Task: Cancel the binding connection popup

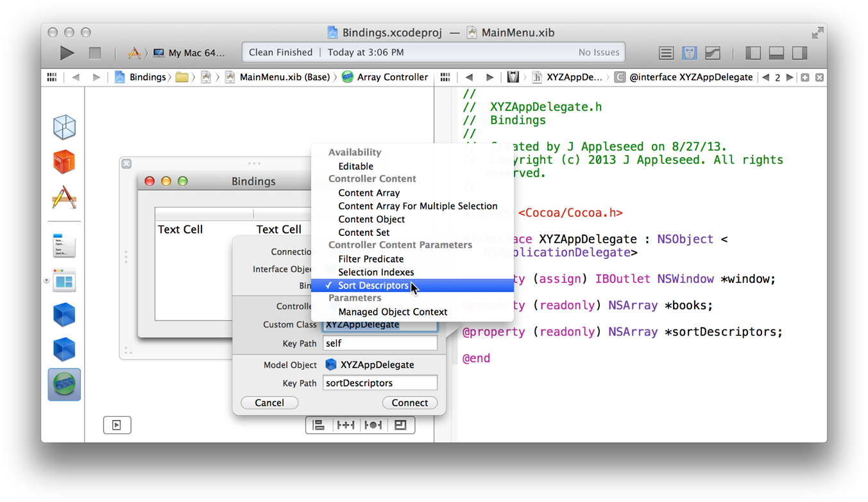Action: [269, 403]
